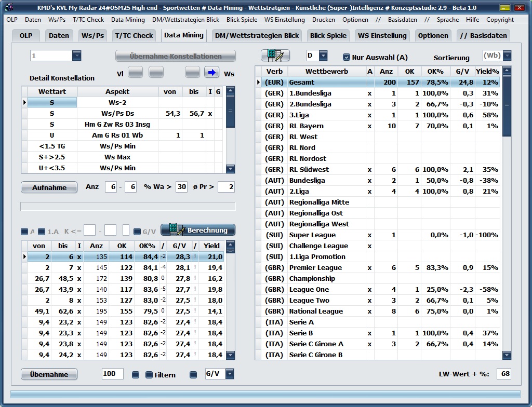Open the Sprache menu
This screenshot has width=532, height=407.
pyautogui.click(x=448, y=20)
